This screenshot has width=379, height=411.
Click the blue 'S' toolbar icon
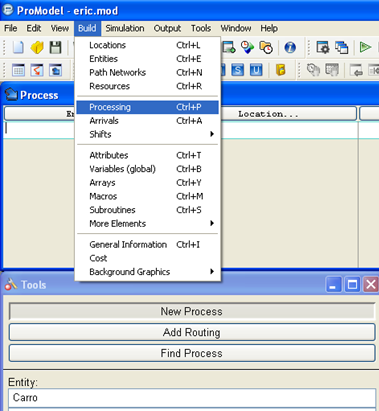pyautogui.click(x=238, y=70)
